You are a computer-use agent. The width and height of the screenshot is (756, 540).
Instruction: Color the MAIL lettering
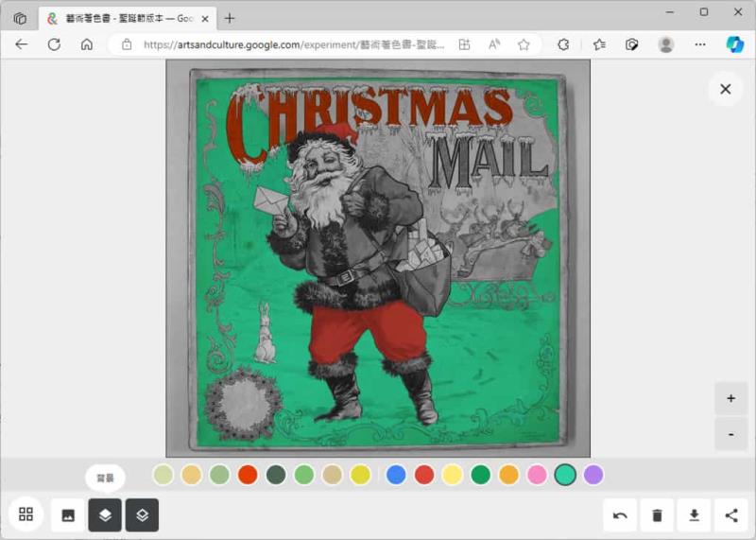(x=488, y=161)
